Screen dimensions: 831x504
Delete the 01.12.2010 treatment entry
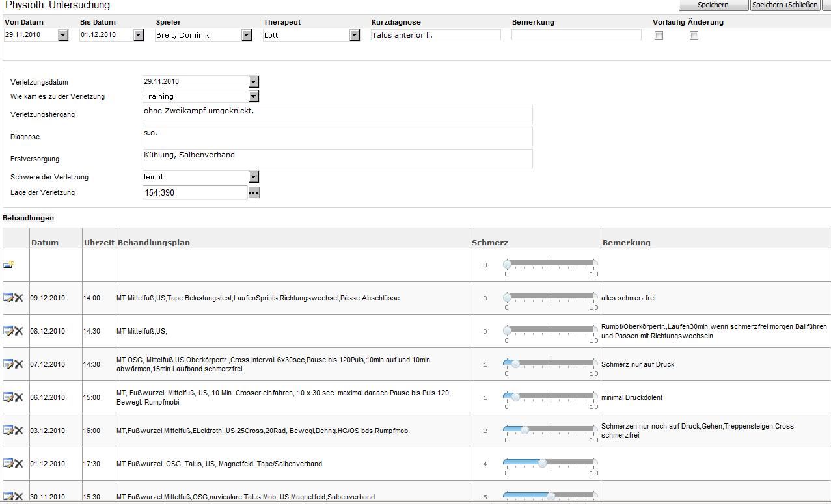(x=19, y=464)
